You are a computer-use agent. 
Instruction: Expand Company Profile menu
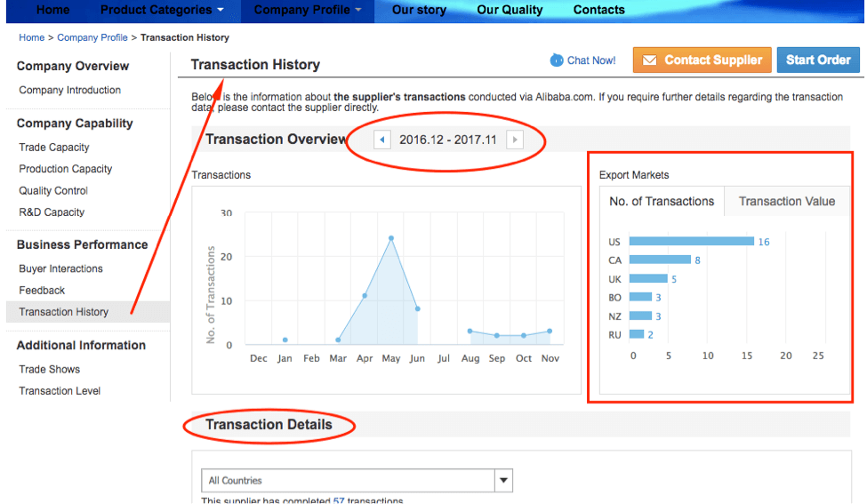308,10
